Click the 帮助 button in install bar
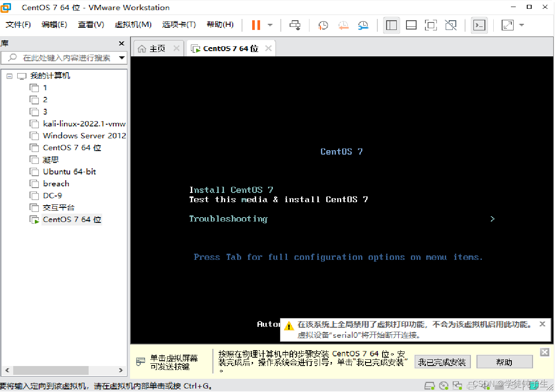Viewport: 555px width, 392px height. pos(504,362)
